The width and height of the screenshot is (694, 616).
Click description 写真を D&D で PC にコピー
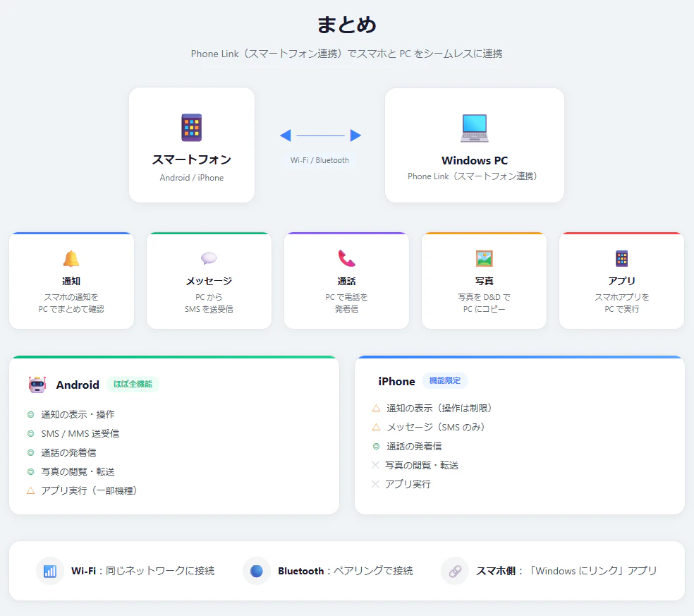tap(485, 303)
